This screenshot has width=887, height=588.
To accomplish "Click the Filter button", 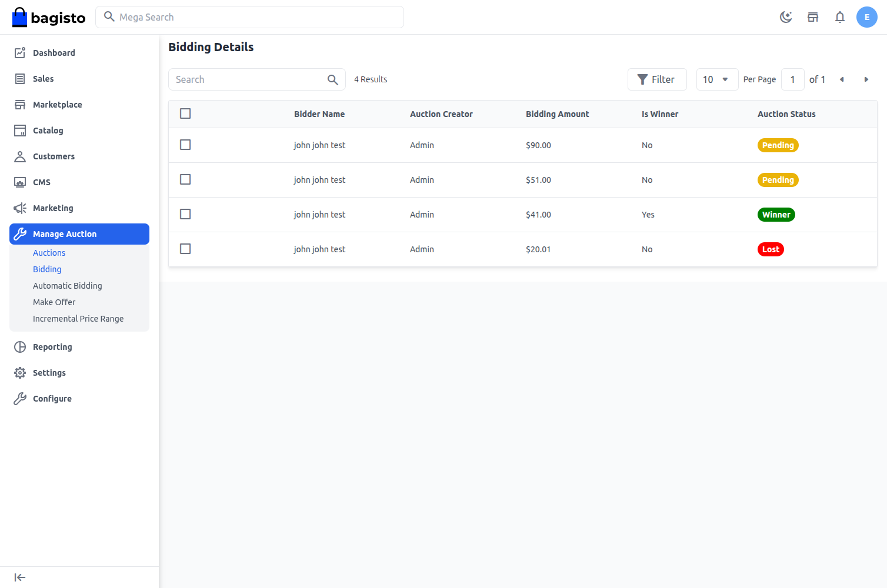I will click(x=657, y=79).
